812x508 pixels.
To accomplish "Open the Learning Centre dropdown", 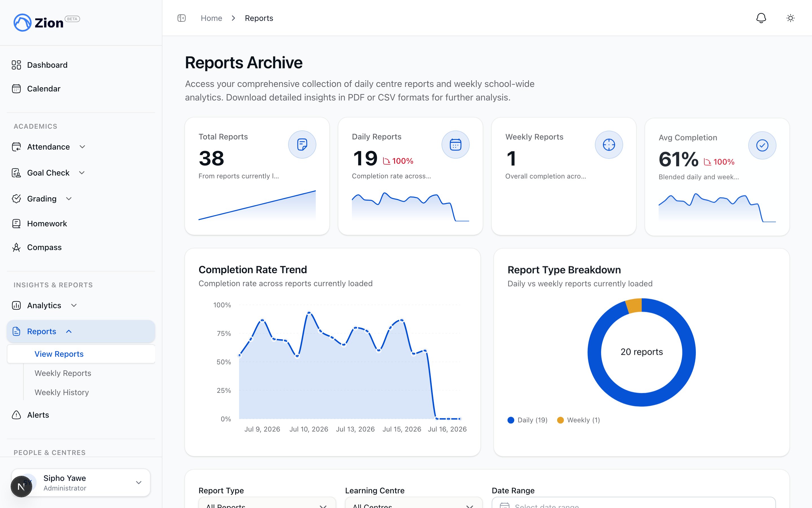I will [x=414, y=503].
